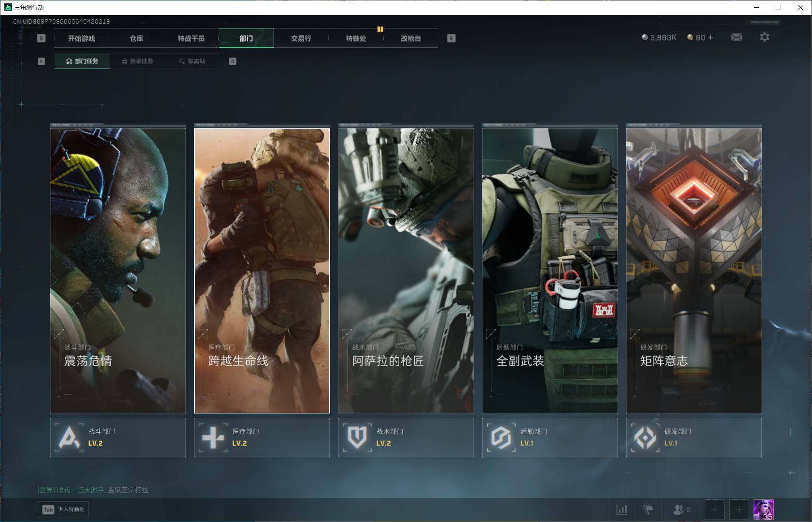Click the 开始游戏 button
812x522 pixels.
(x=82, y=38)
